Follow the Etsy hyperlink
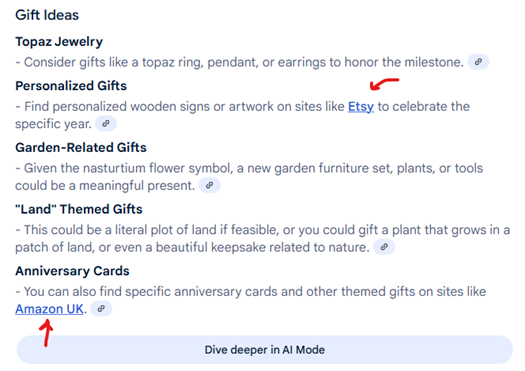This screenshot has height=371, width=525. pyautogui.click(x=361, y=107)
